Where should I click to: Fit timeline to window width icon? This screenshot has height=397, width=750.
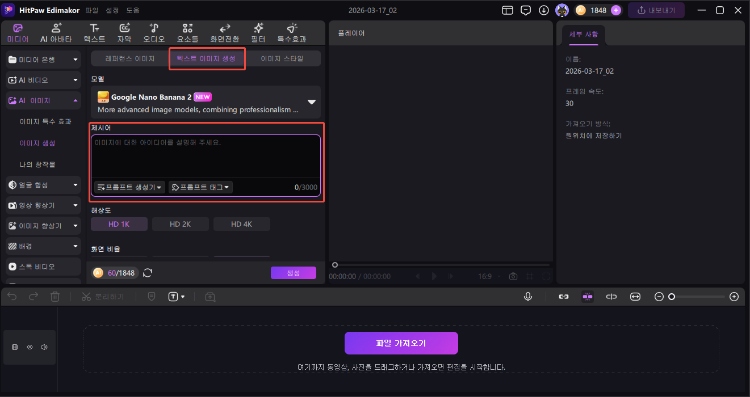tap(635, 297)
